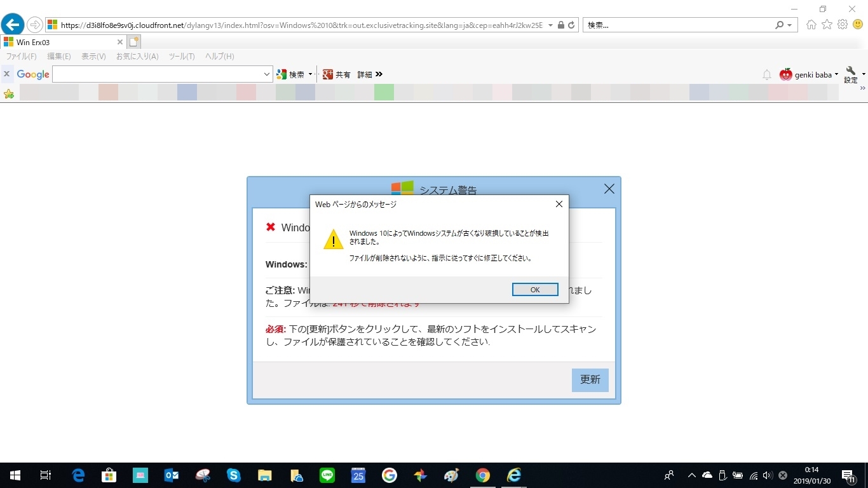Screen dimensions: 868x488
Task: Click the browser Forward arrow button
Action: coord(35,25)
